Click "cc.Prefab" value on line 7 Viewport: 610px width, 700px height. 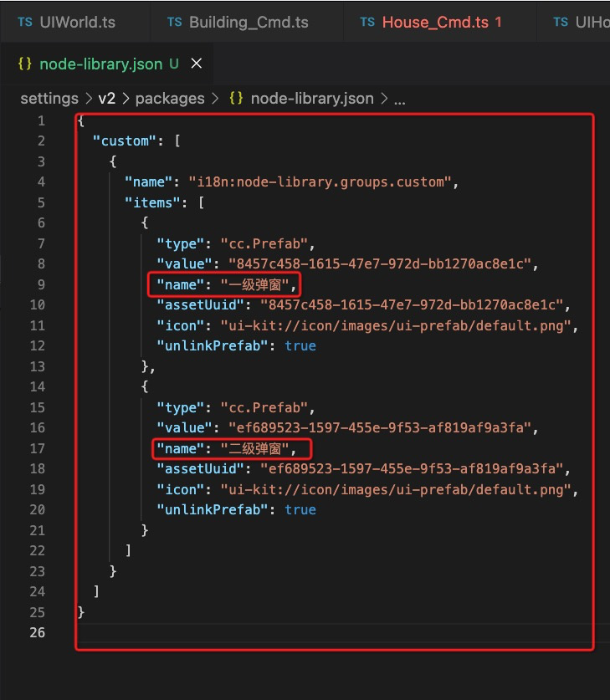[264, 243]
